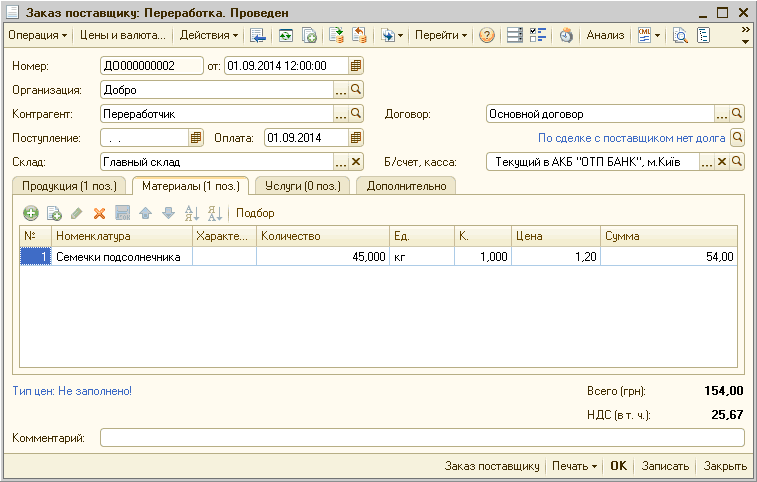Click ellipsis button of Договор field
Screen dimensions: 757x482
click(x=722, y=114)
